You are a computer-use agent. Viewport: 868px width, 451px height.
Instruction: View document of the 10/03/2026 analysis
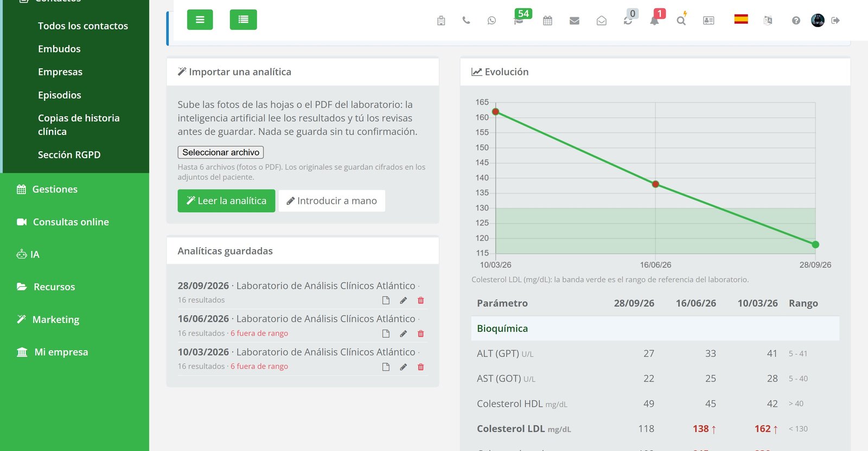[x=386, y=367]
